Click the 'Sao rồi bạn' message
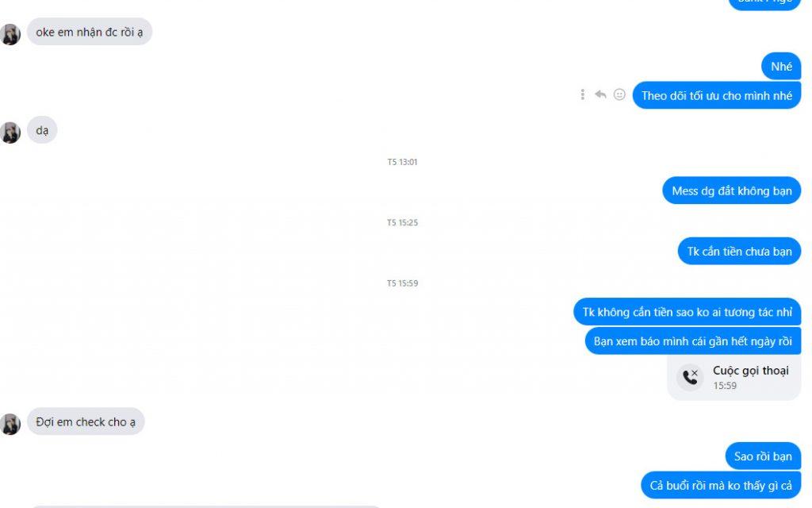 click(764, 456)
